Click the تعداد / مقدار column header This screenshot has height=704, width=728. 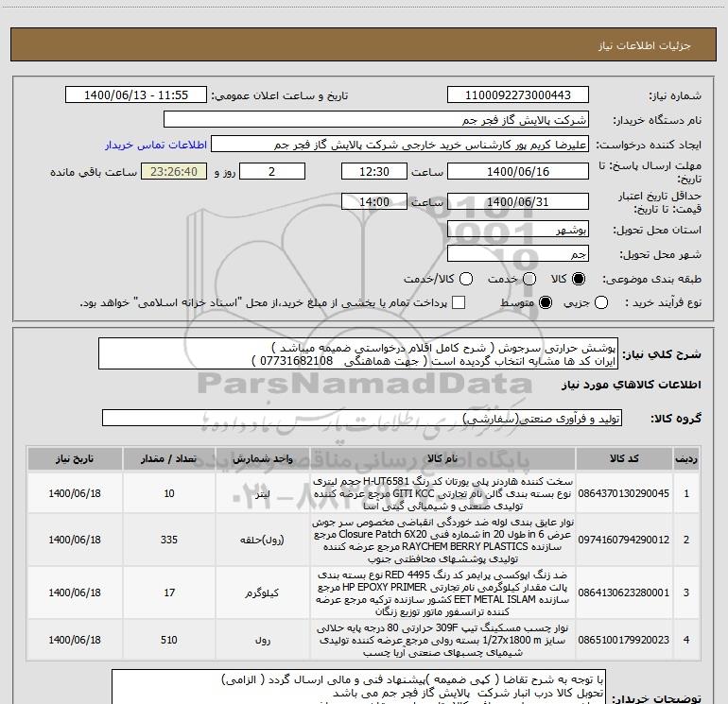tap(169, 459)
